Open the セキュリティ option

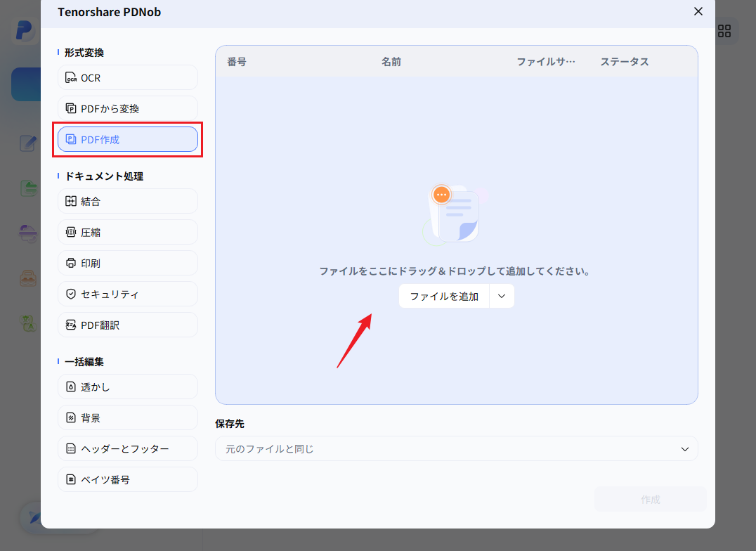[128, 294]
